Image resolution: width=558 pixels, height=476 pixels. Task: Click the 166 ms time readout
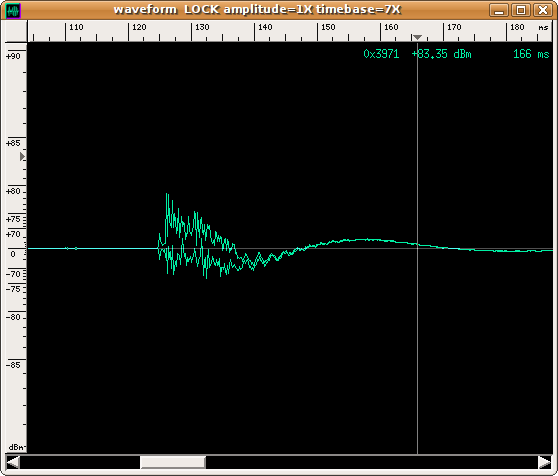tap(531, 54)
